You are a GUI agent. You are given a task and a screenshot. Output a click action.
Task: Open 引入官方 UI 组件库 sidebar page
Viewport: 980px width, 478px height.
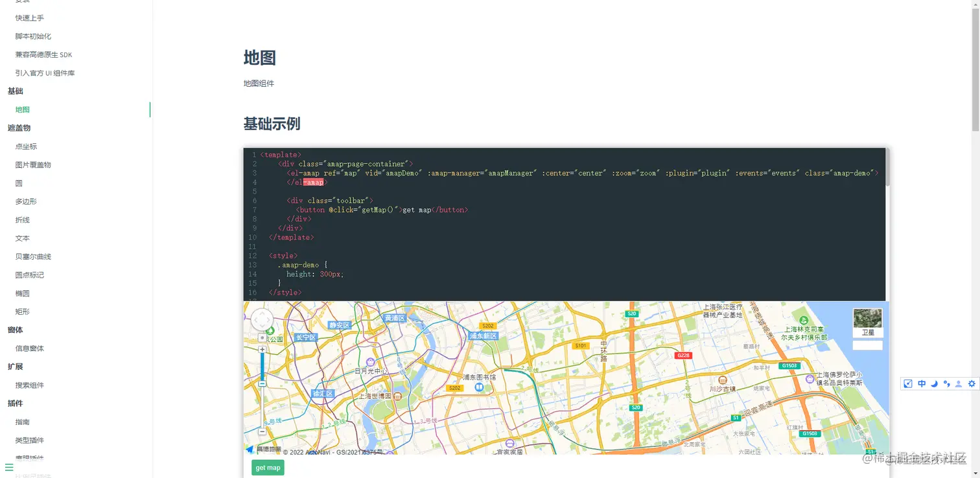(45, 73)
